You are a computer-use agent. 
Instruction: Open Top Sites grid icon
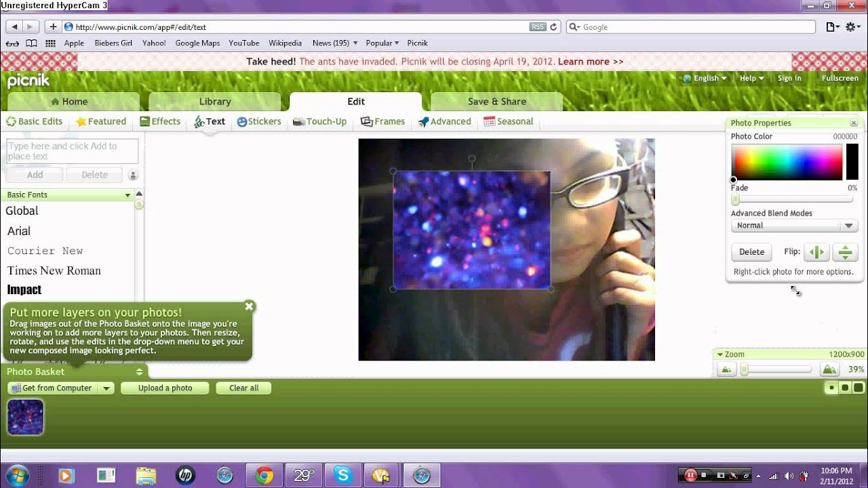(x=50, y=43)
